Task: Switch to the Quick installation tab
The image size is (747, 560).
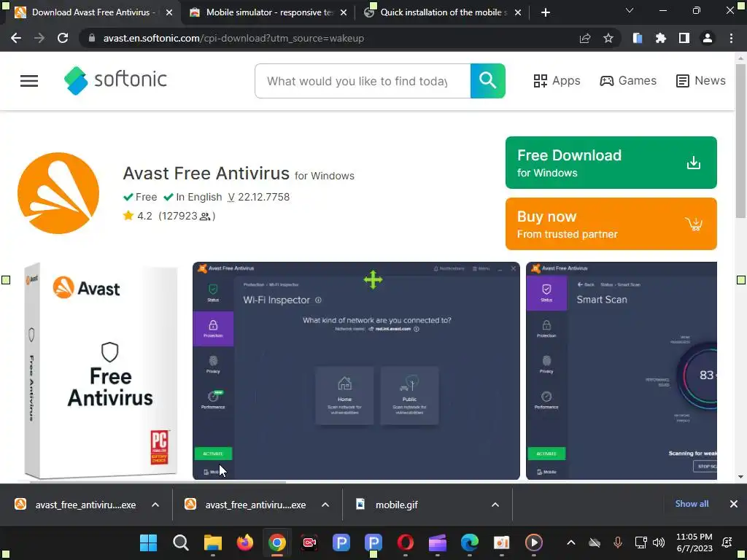Action: tap(443, 12)
